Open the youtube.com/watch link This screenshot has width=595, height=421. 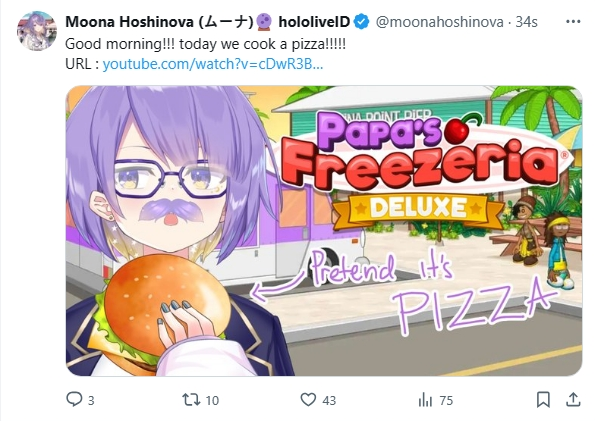pyautogui.click(x=213, y=64)
